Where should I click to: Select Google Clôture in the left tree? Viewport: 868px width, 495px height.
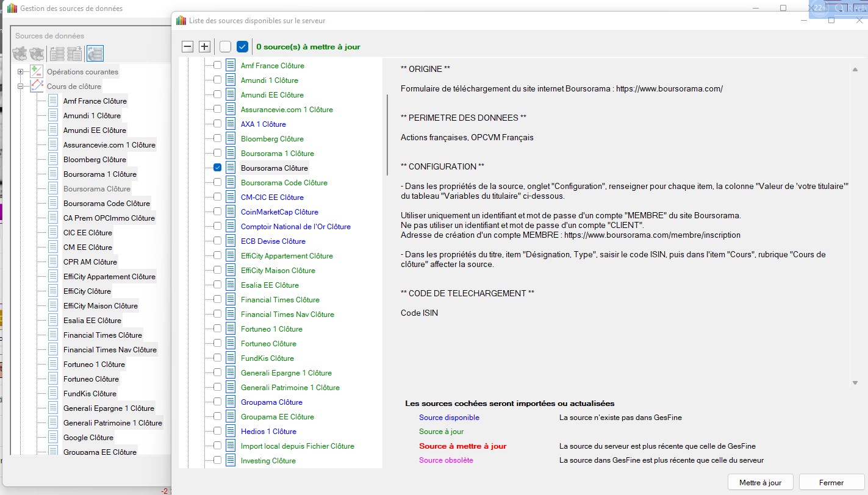pyautogui.click(x=88, y=438)
